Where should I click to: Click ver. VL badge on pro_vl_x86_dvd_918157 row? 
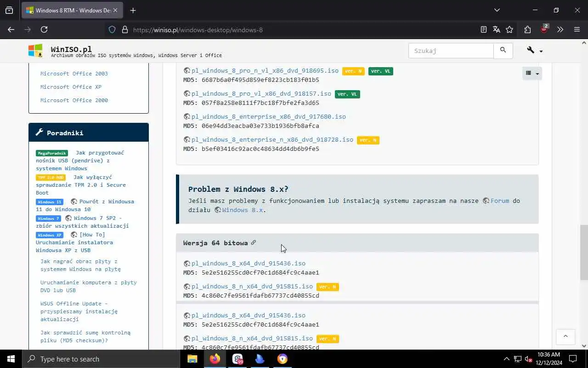[x=347, y=94]
